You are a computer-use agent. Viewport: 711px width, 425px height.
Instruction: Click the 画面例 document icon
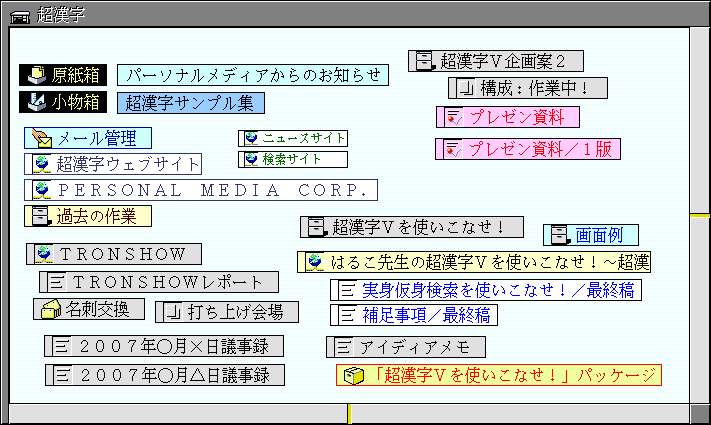coord(559,235)
